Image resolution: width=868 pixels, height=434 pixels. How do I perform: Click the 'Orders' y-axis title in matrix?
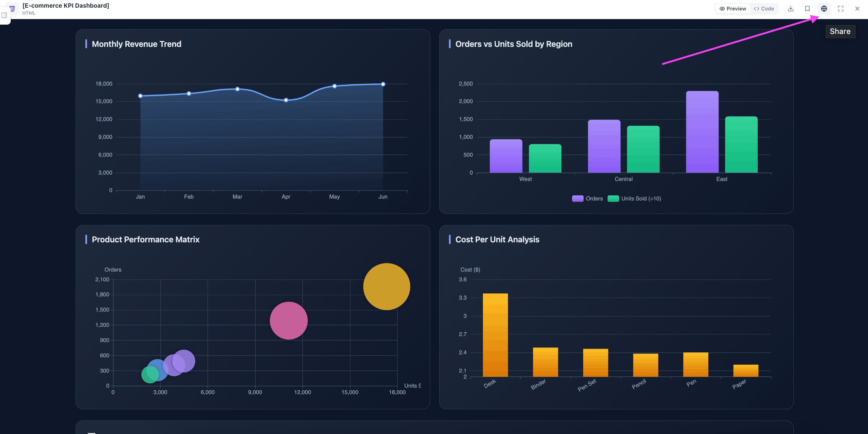click(x=113, y=270)
